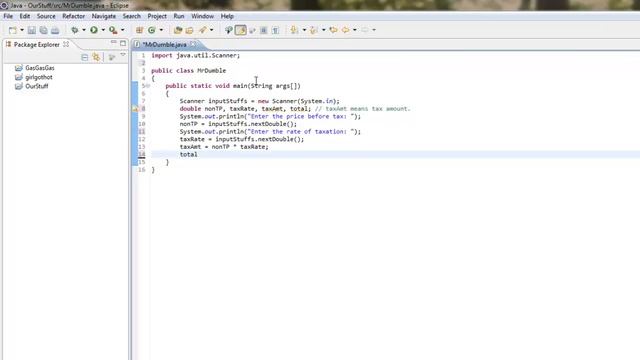Click 'taxAmt = nonTP * taxRate;' line
640x360 pixels.
click(x=224, y=147)
